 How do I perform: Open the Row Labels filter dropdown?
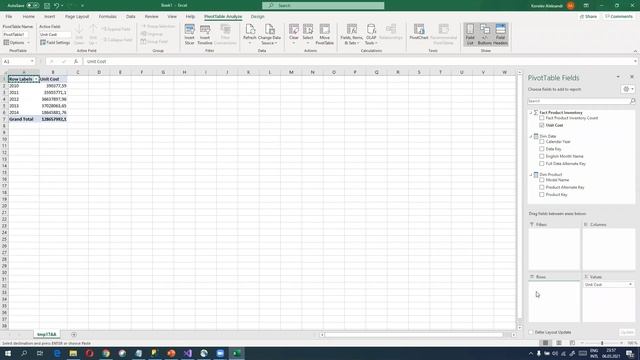(36, 79)
